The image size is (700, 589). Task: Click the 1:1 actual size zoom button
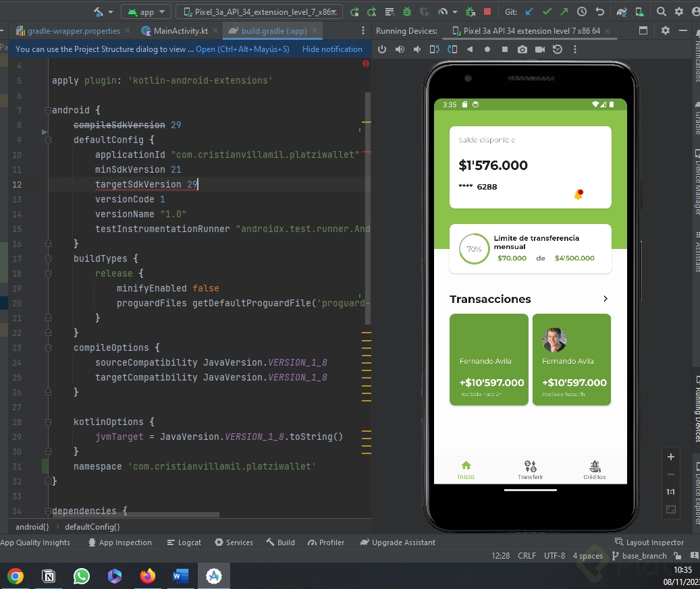pyautogui.click(x=670, y=492)
